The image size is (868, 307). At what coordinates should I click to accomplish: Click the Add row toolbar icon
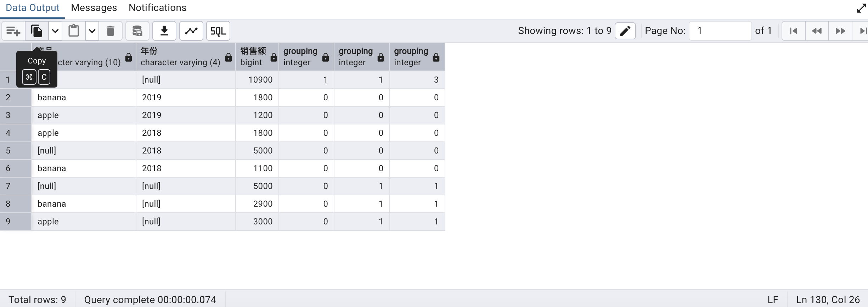coord(13,31)
